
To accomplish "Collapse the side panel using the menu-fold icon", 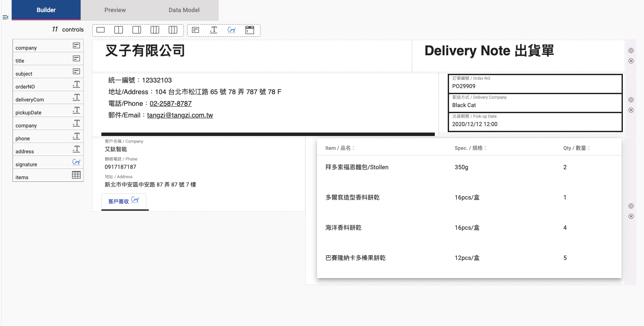I will (x=6, y=17).
